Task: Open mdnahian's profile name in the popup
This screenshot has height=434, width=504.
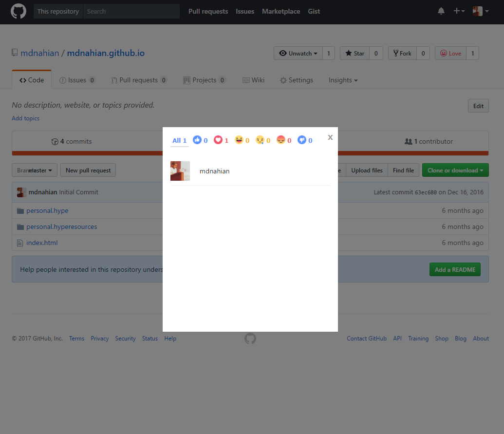Action: [x=214, y=171]
